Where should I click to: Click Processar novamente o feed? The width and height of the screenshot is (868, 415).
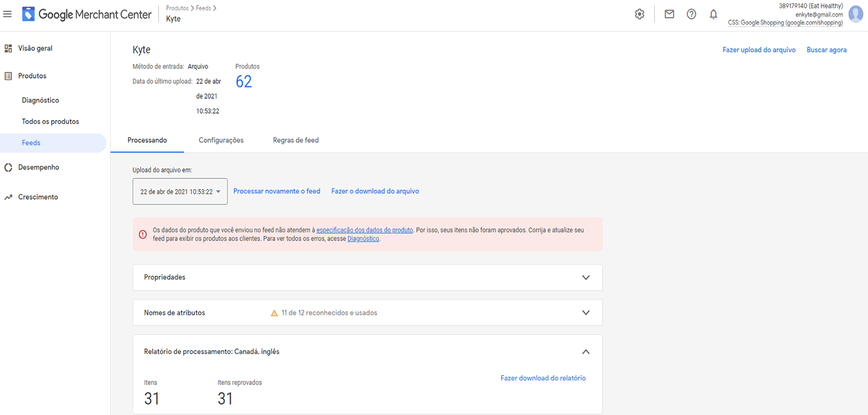tap(277, 191)
